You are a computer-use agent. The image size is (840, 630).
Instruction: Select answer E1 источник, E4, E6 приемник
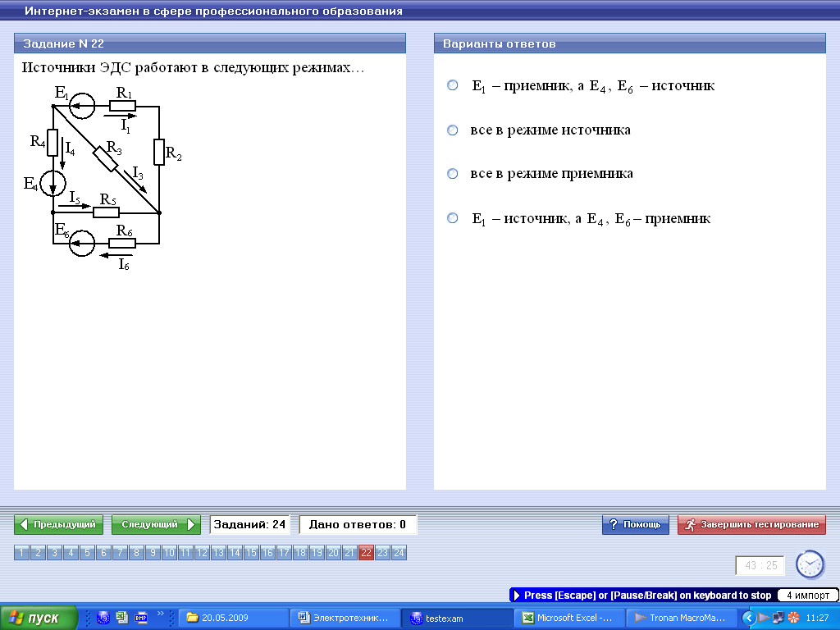click(x=453, y=218)
